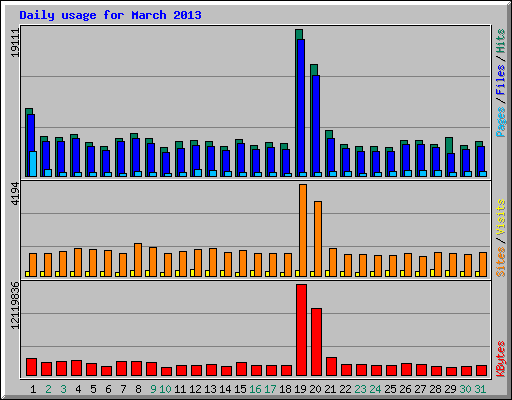Click day 26 on the x-axis
Viewport: 512px width, 400px height.
405,389
